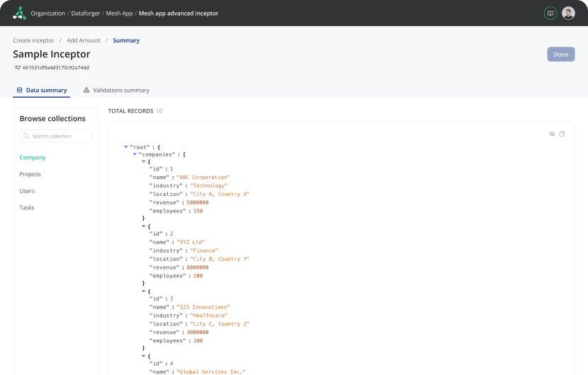Screen dimensions: 588x375
Task: Navigate to Dataforger in breadcrumb
Action: tap(86, 13)
